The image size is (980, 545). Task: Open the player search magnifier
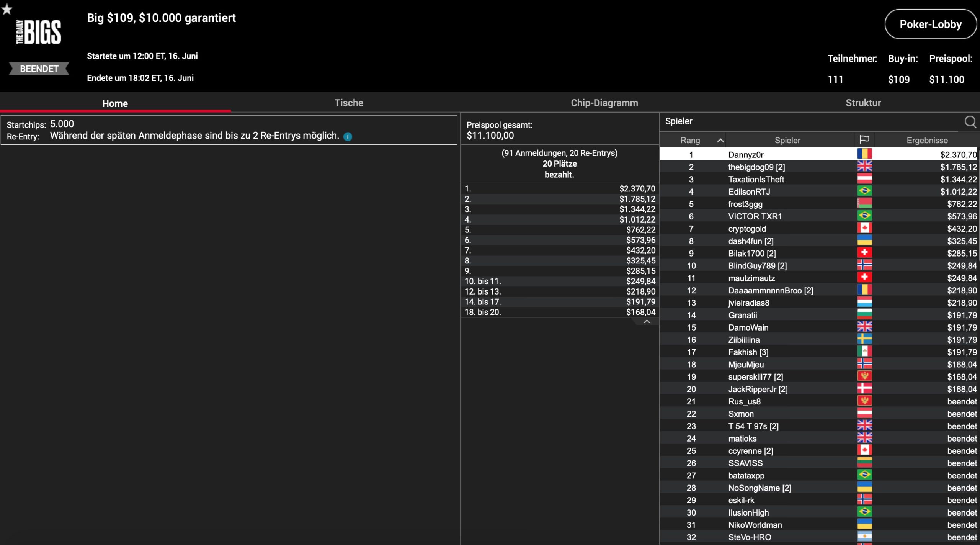coord(970,122)
